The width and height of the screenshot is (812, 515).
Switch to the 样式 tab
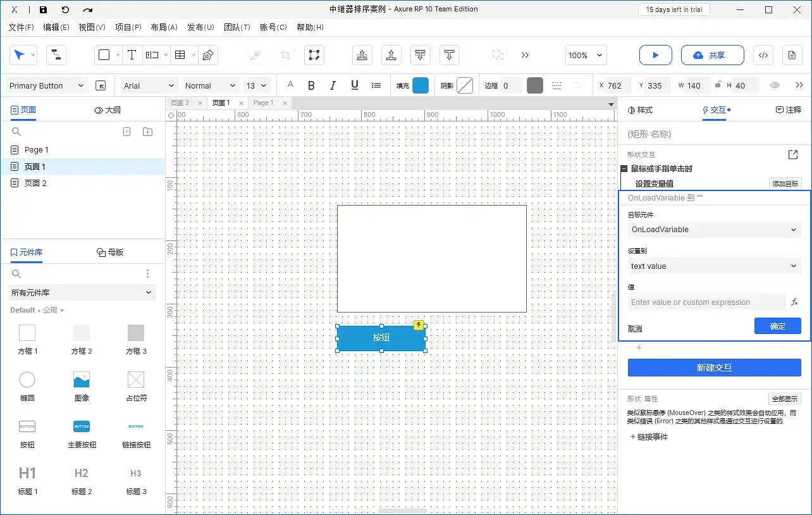point(640,110)
